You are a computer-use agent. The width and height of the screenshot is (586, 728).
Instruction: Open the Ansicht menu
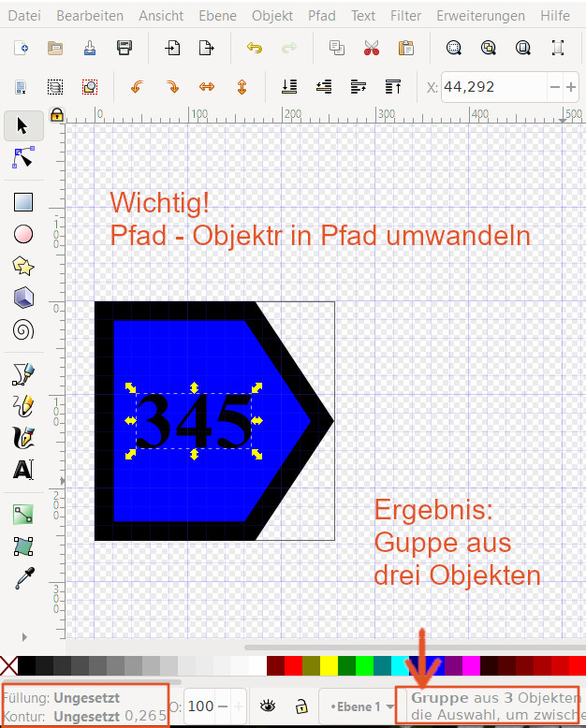point(161,16)
